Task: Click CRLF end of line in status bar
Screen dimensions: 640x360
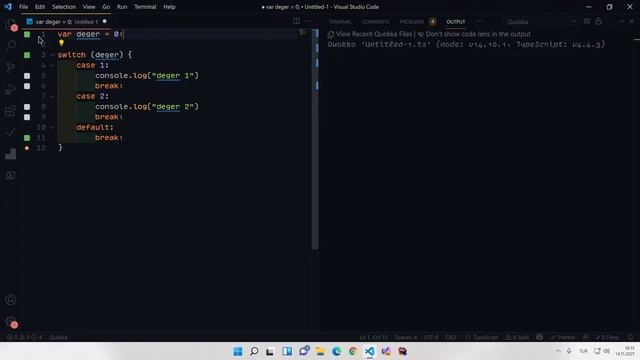Action: click(x=451, y=338)
